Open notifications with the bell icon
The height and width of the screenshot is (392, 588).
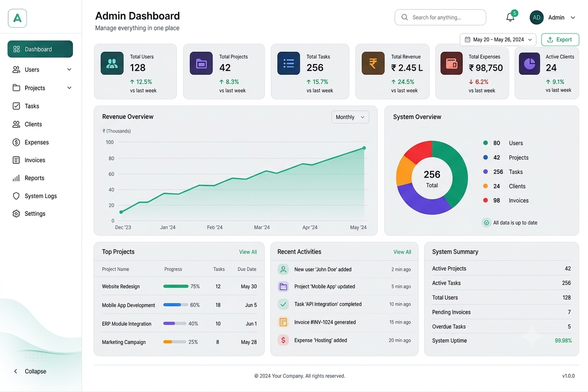click(510, 18)
